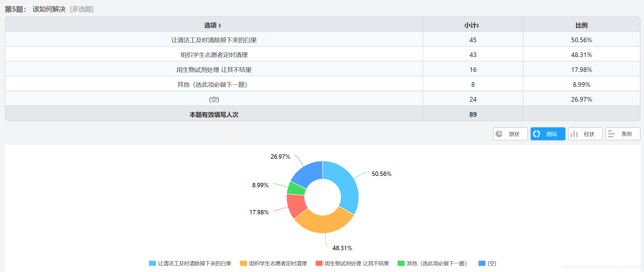The height and width of the screenshot is (272, 644).
Task: Click the 26.97% chart label
Action: (280, 157)
